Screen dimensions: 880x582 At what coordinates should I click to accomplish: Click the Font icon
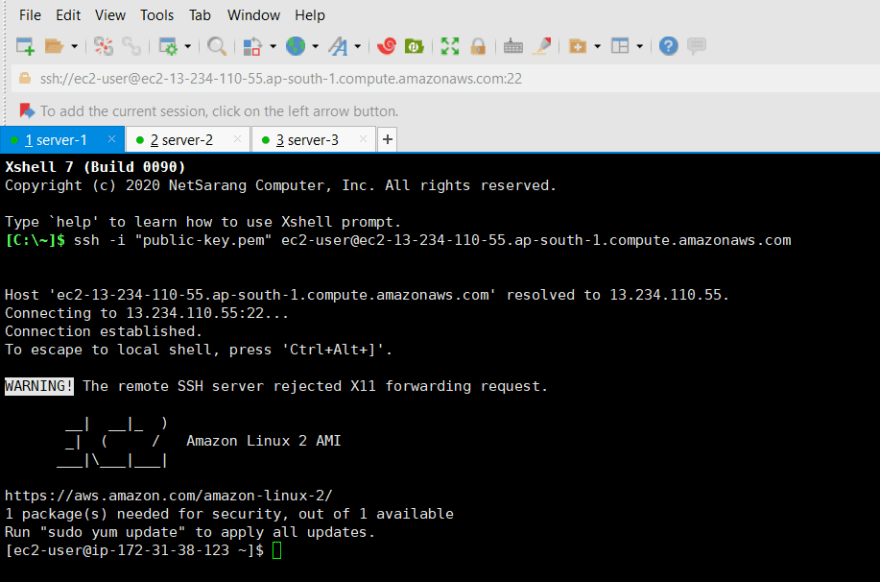pos(338,46)
